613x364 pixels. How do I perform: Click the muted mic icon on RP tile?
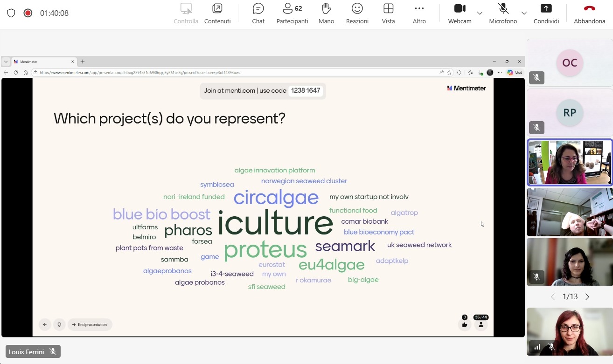tap(537, 127)
